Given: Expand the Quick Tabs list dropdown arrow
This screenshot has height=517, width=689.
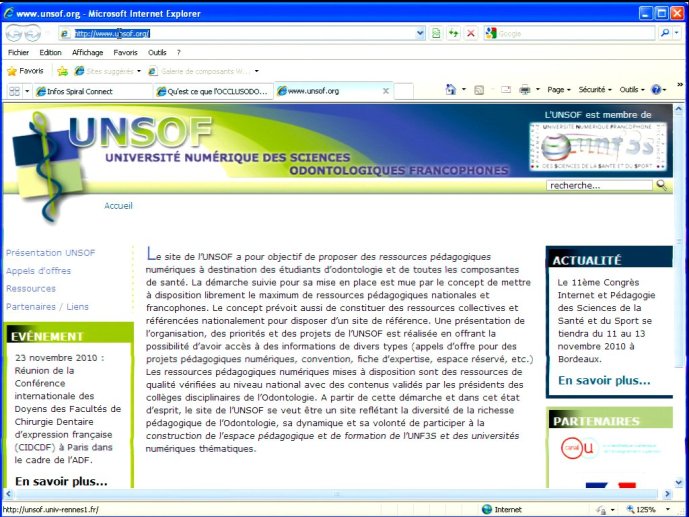Looking at the screenshot, I should pyautogui.click(x=27, y=91).
